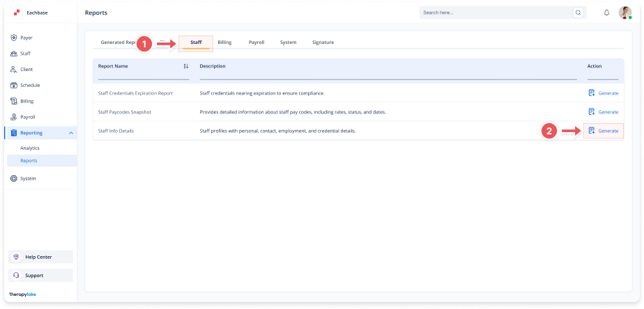
Task: Open the user profile avatar
Action: coord(625,13)
